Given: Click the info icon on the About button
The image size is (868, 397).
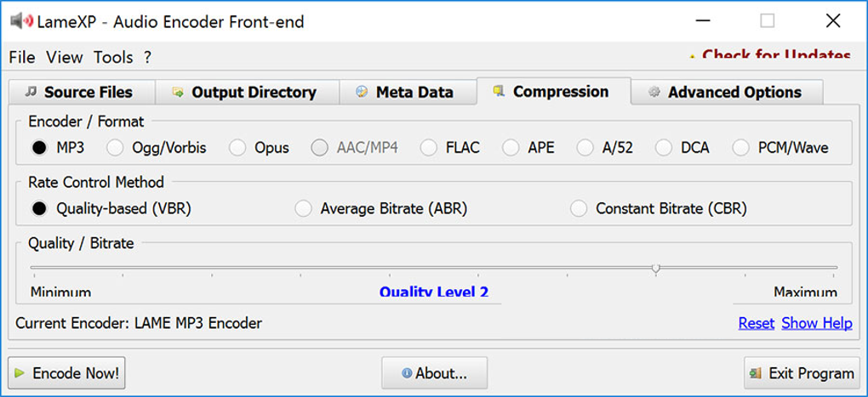Looking at the screenshot, I should (407, 373).
